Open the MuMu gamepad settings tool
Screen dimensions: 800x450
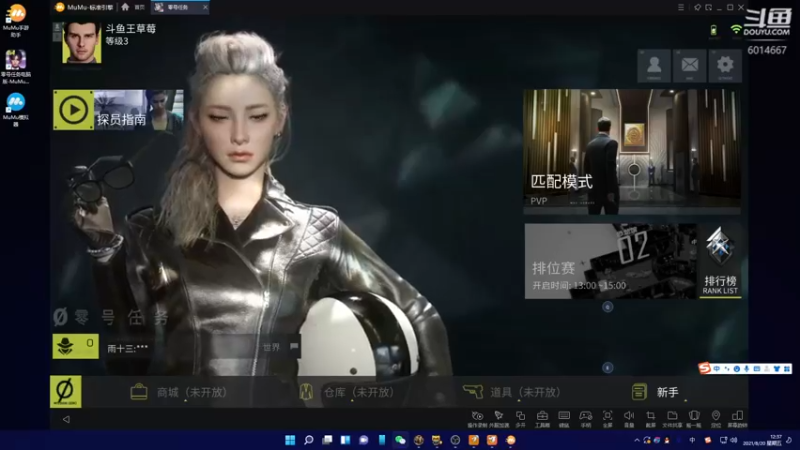coord(586,419)
